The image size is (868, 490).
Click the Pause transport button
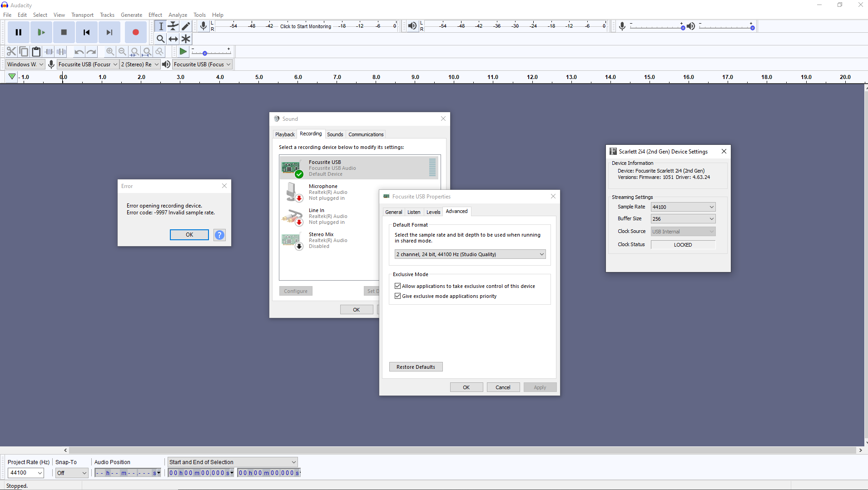[x=19, y=32]
